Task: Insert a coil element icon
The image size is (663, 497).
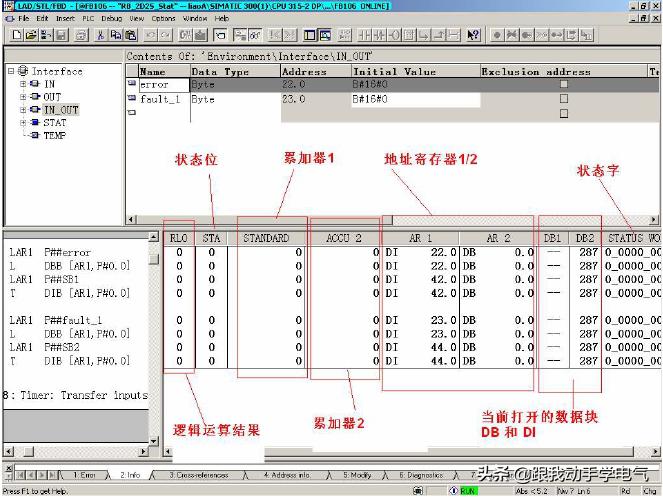Action: 394,35
